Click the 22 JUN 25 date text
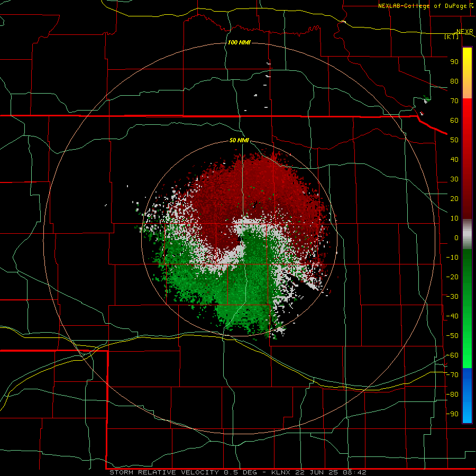 317,472
